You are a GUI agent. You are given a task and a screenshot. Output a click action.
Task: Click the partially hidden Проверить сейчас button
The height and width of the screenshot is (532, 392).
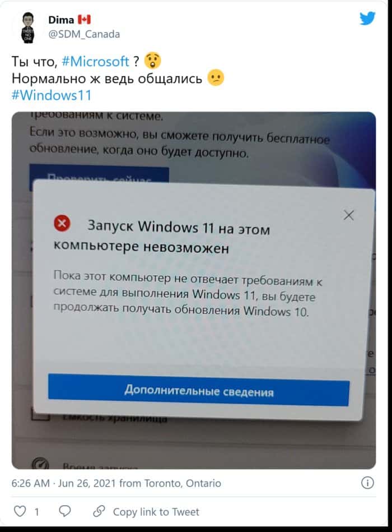point(99,173)
